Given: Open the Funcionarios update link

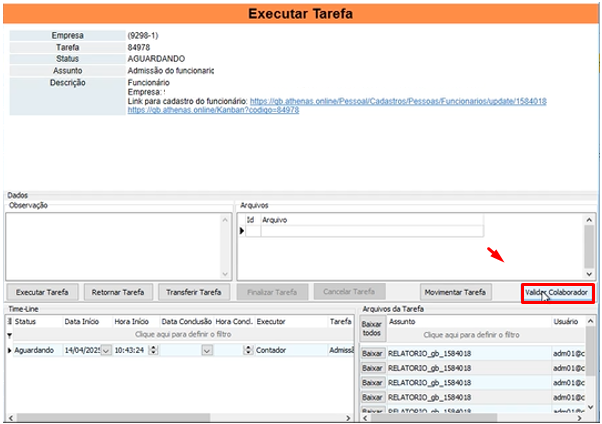Looking at the screenshot, I should (397, 102).
